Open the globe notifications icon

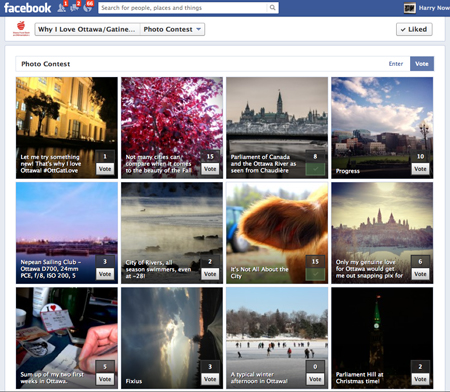pos(88,8)
